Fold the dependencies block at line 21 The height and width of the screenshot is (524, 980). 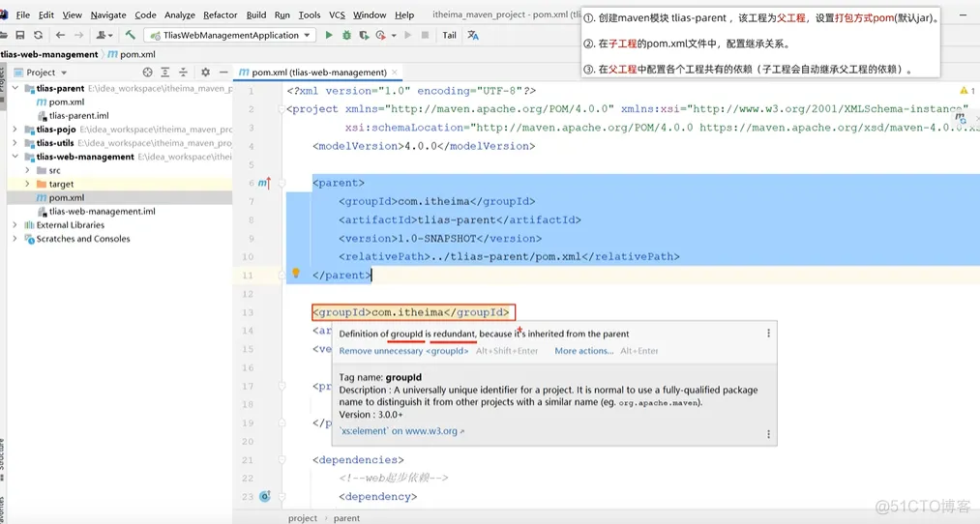coord(282,459)
